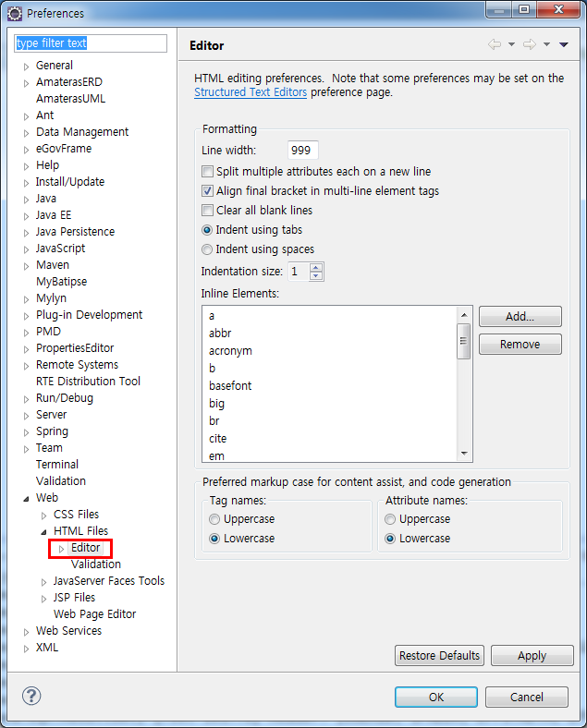The image size is (587, 728).
Task: Open Web Page Editor preferences
Action: [x=94, y=613]
